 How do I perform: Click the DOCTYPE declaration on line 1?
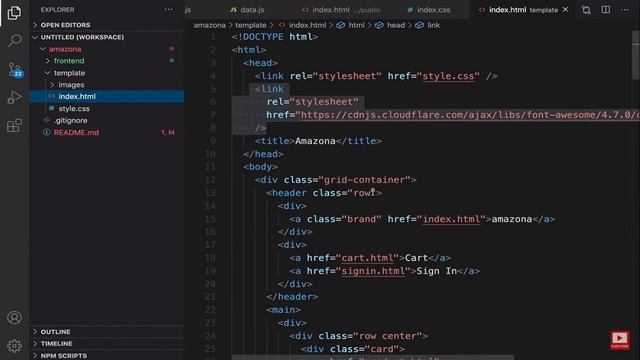click(275, 37)
